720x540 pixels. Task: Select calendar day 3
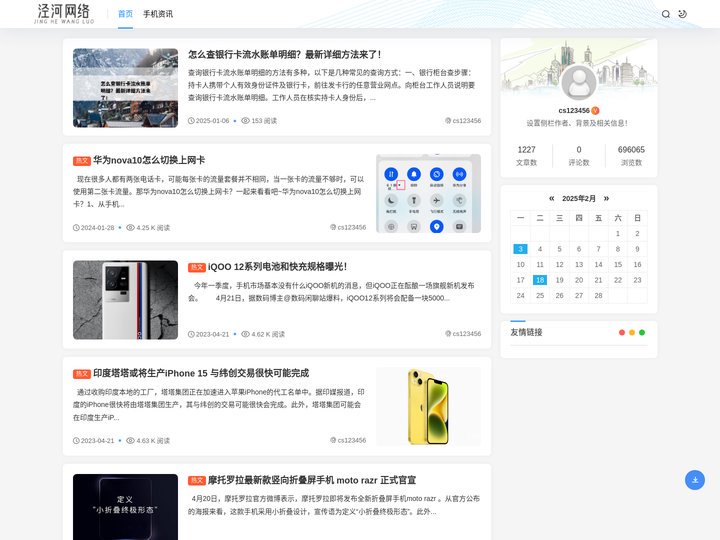(x=520, y=249)
